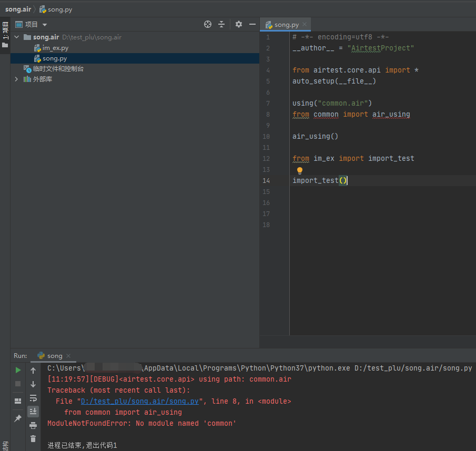Pin the run tab with pin icon
Image resolution: width=476 pixels, height=451 pixels.
coord(18,418)
